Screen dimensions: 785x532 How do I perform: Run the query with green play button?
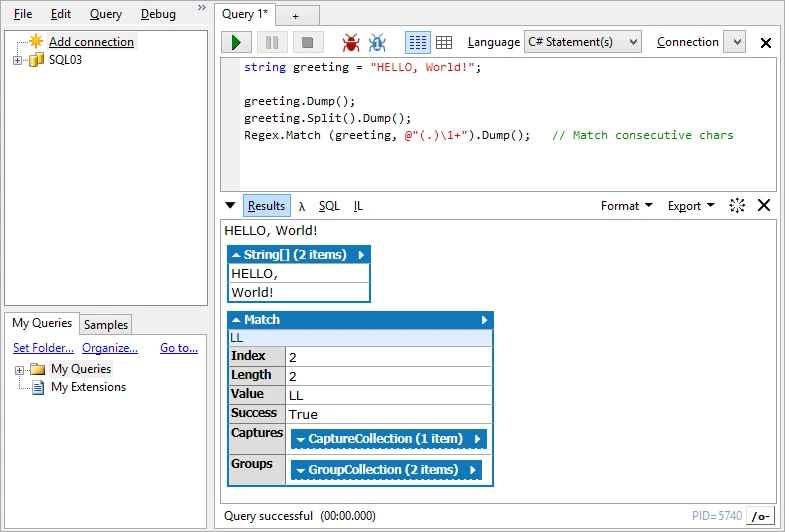236,43
